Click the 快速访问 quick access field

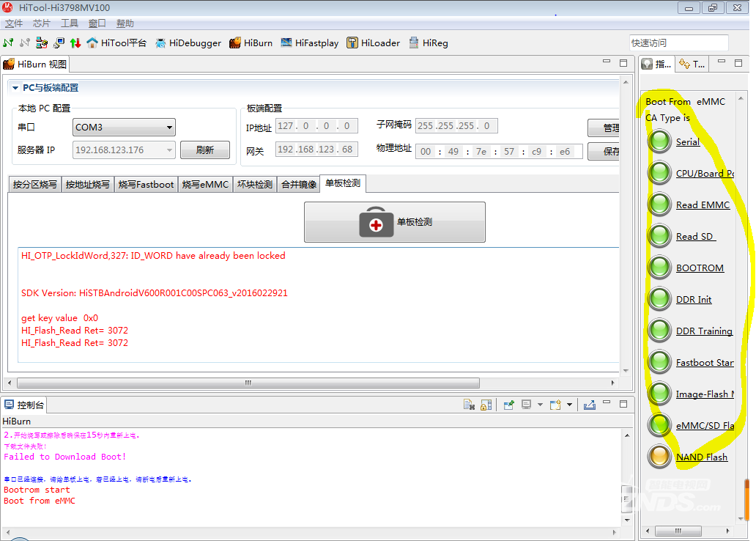pyautogui.click(x=678, y=43)
